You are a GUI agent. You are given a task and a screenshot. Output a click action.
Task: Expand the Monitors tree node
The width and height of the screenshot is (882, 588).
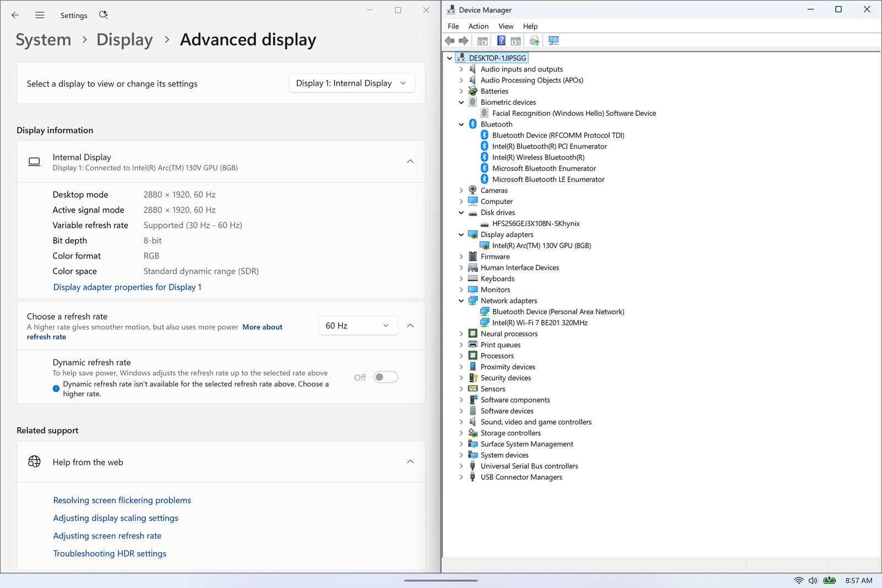tap(461, 289)
